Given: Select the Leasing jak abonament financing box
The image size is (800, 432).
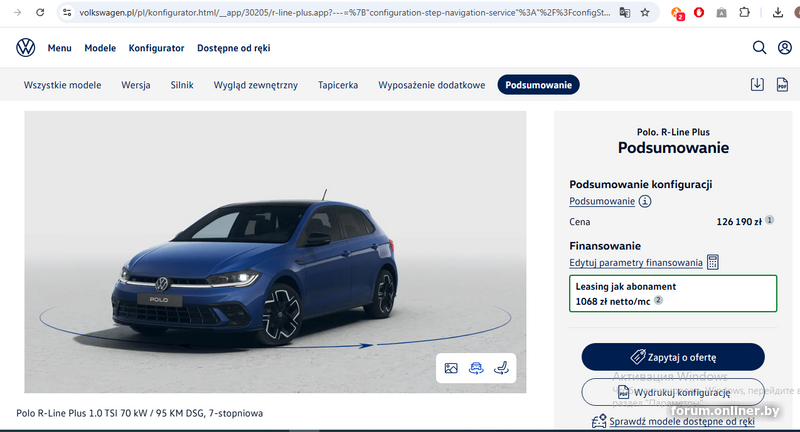Looking at the screenshot, I should (x=673, y=293).
